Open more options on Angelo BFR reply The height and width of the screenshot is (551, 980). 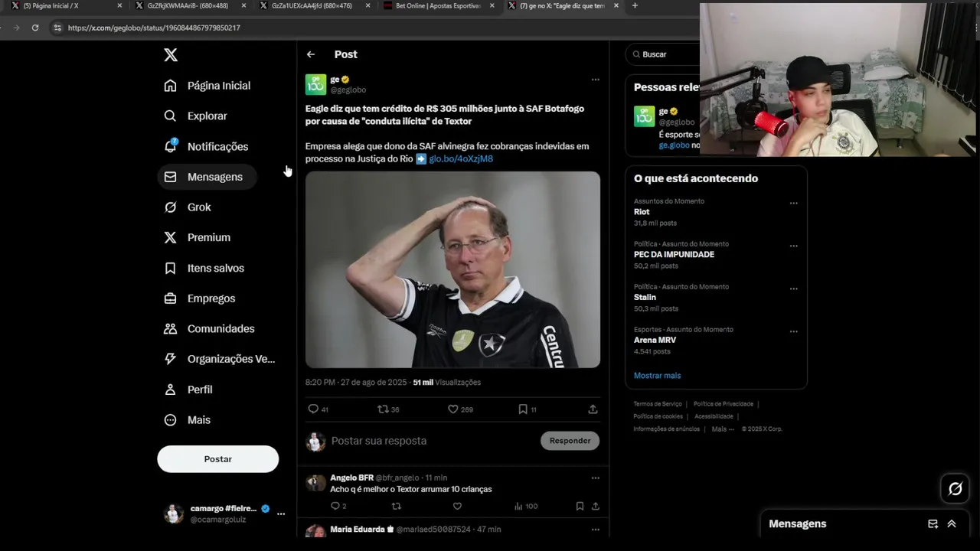[595, 478]
